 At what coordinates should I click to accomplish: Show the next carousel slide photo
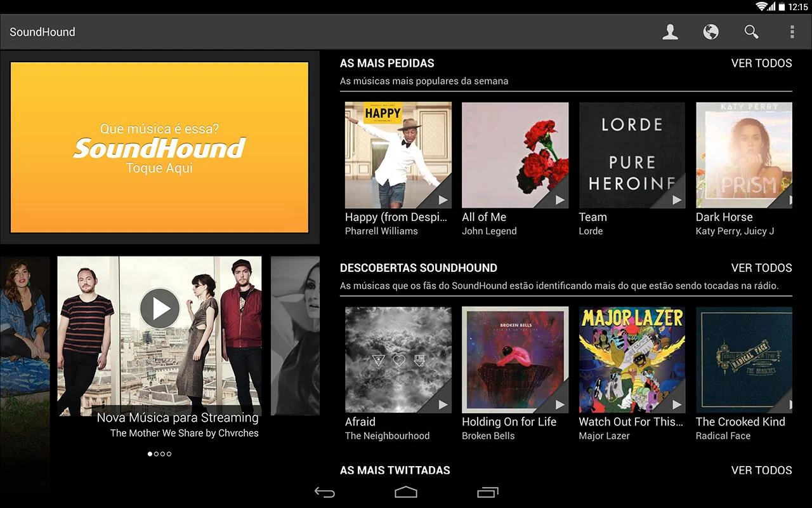(295, 336)
